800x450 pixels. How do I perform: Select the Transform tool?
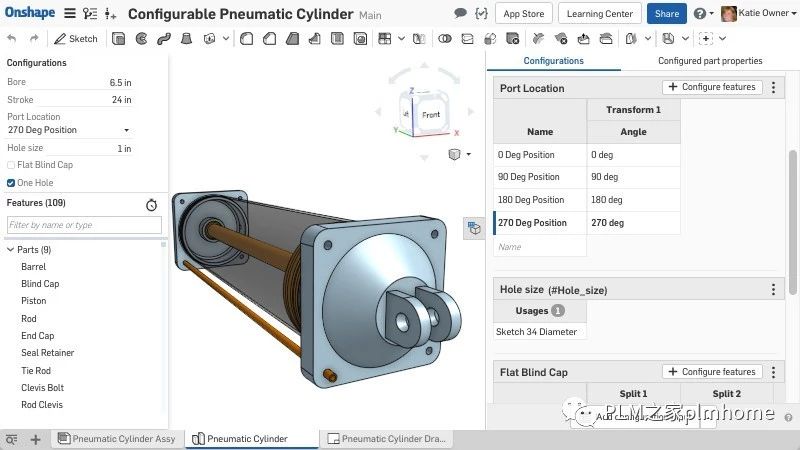490,39
